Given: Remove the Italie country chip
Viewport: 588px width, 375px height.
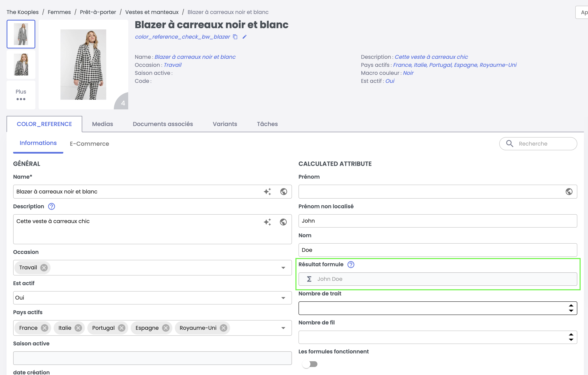Looking at the screenshot, I should (x=78, y=328).
